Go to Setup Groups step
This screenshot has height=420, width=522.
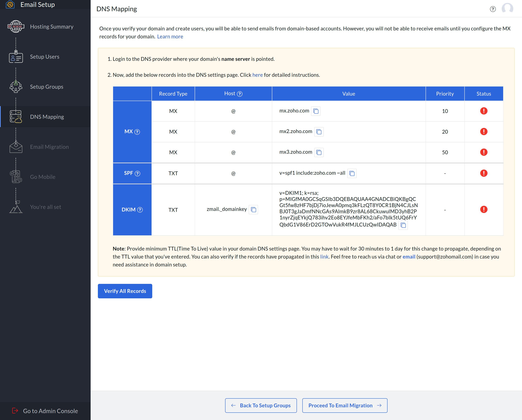[x=45, y=87]
